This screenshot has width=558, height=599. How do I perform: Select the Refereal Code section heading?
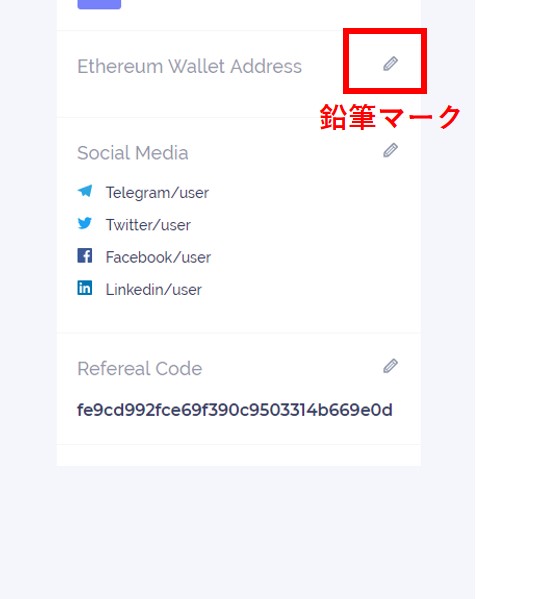[x=140, y=369]
